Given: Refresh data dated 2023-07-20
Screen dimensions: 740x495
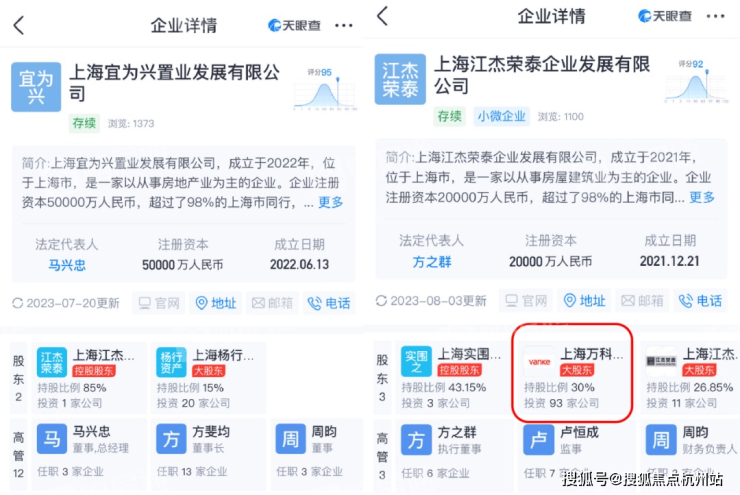Looking at the screenshot, I should click(66, 303).
